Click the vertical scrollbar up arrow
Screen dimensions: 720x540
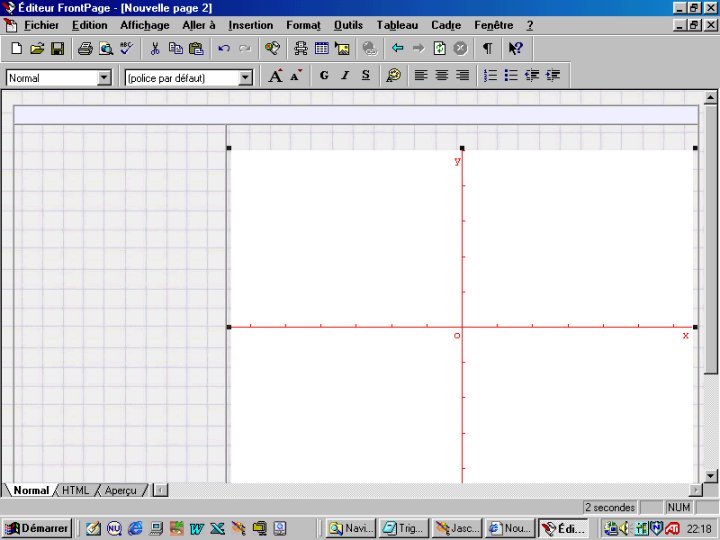(710, 97)
